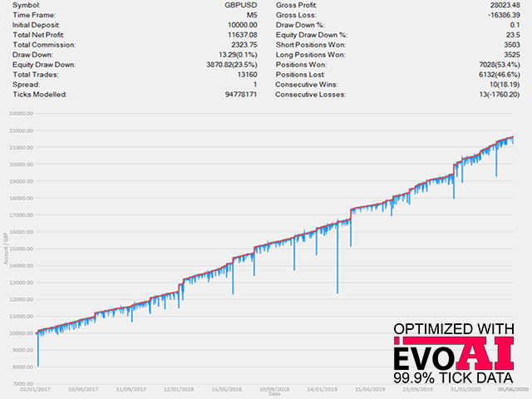Click the Positions Lost value 6132(46.6%)
Screen dimensions: 532x399
pyautogui.click(x=500, y=74)
